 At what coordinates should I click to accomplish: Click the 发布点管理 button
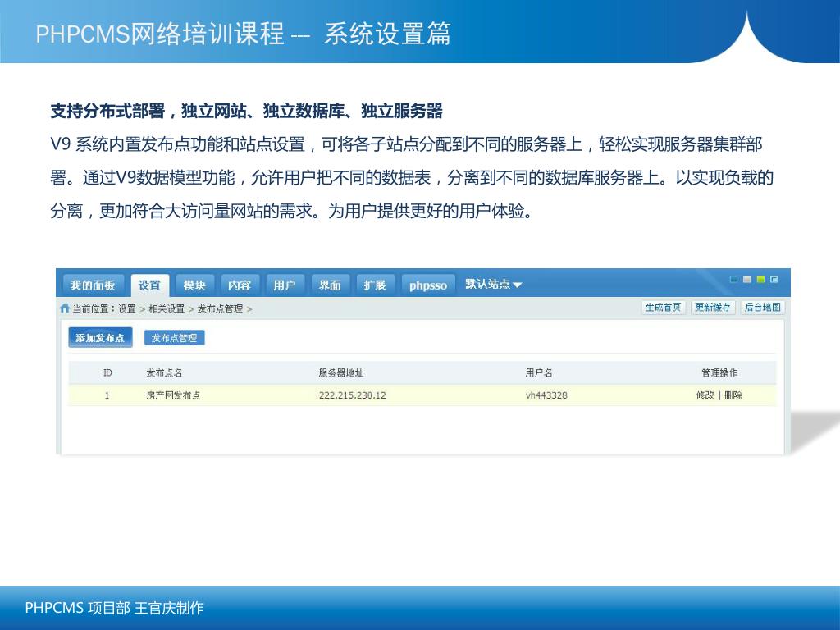tap(174, 338)
